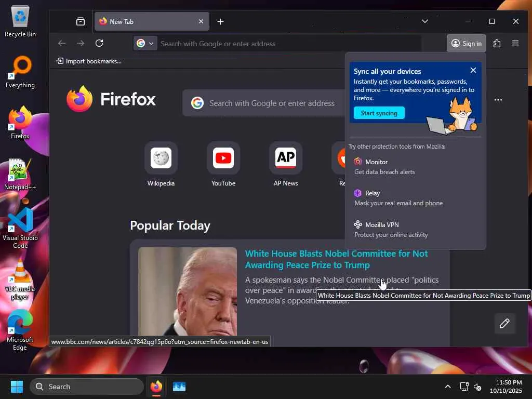Screen dimensions: 532x399
Task: Click the pencil customize page button
Action: 504,323
